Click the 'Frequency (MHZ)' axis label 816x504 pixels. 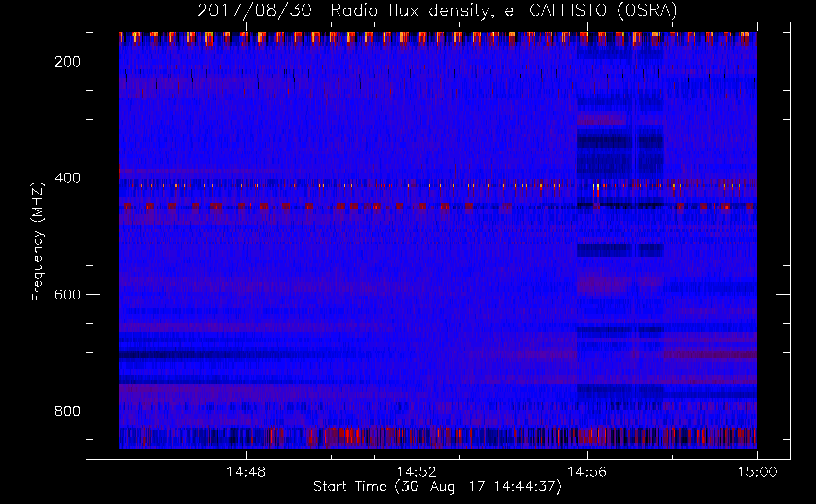click(x=38, y=241)
